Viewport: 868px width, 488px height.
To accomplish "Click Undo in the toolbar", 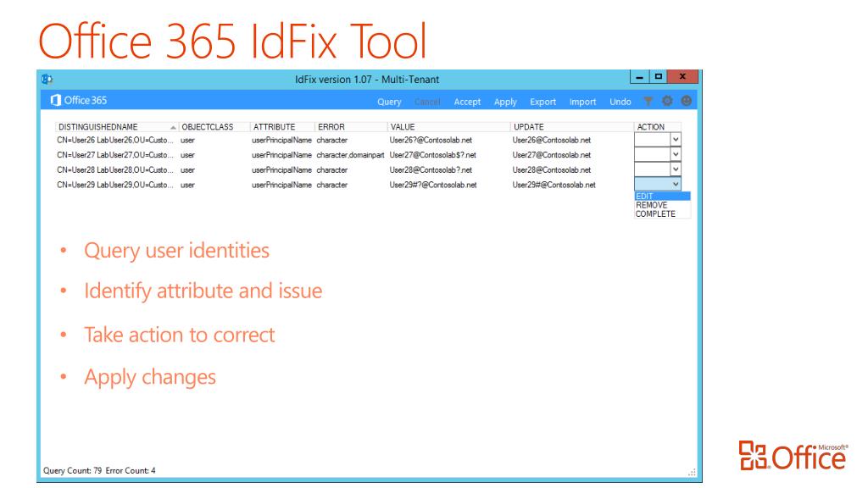I will (620, 102).
